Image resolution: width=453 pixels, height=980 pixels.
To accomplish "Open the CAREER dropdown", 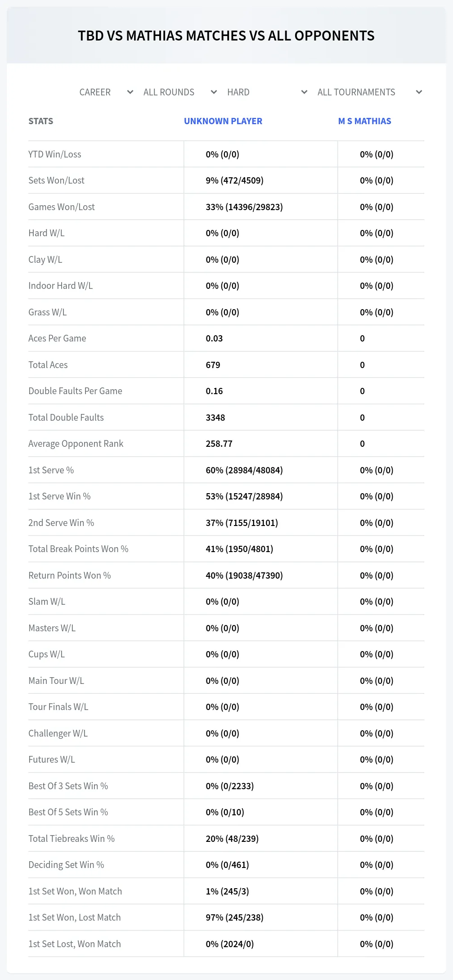I will click(106, 92).
